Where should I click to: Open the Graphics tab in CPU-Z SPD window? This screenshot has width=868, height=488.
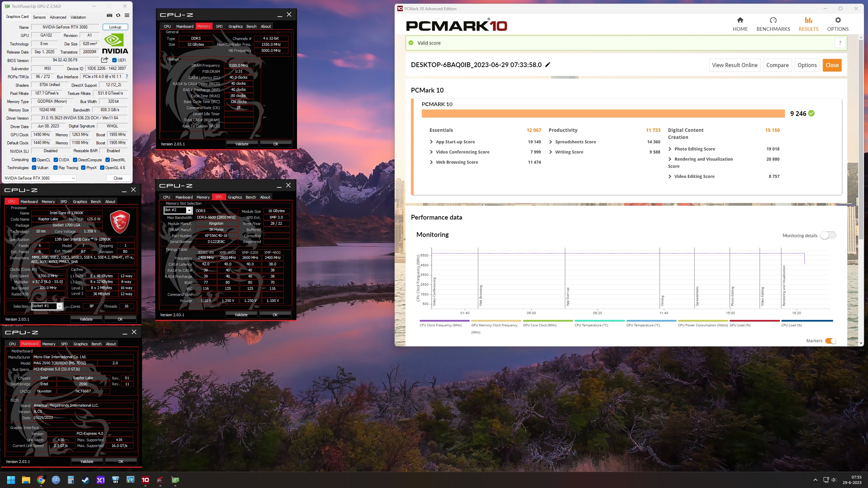coord(235,197)
